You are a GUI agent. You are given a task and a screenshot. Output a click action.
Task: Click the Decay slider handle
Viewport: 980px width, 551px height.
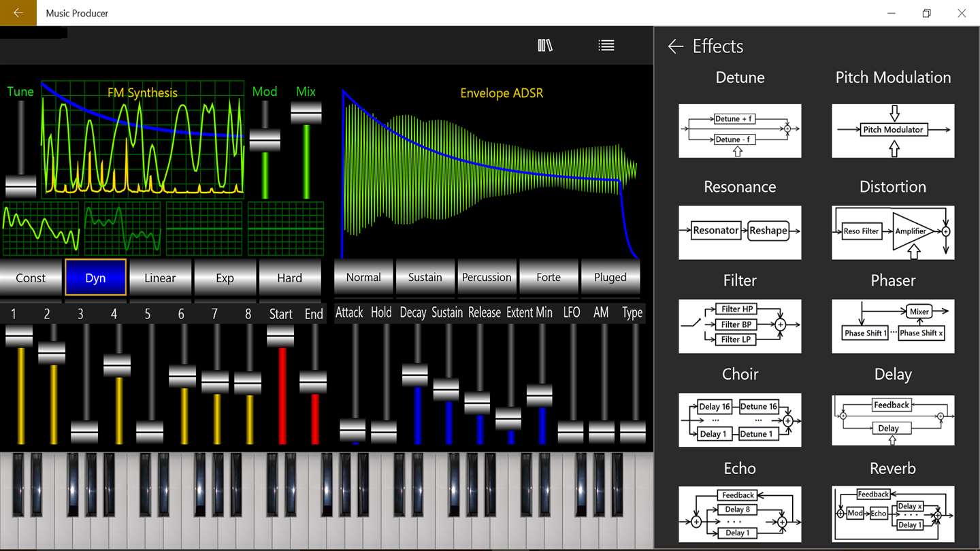tap(415, 375)
